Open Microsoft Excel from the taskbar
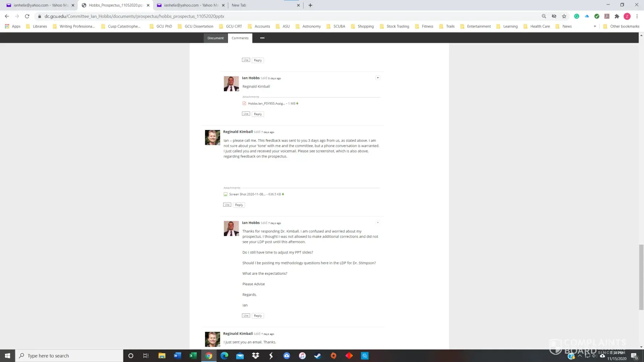Image resolution: width=644 pixels, height=362 pixels. pyautogui.click(x=193, y=356)
